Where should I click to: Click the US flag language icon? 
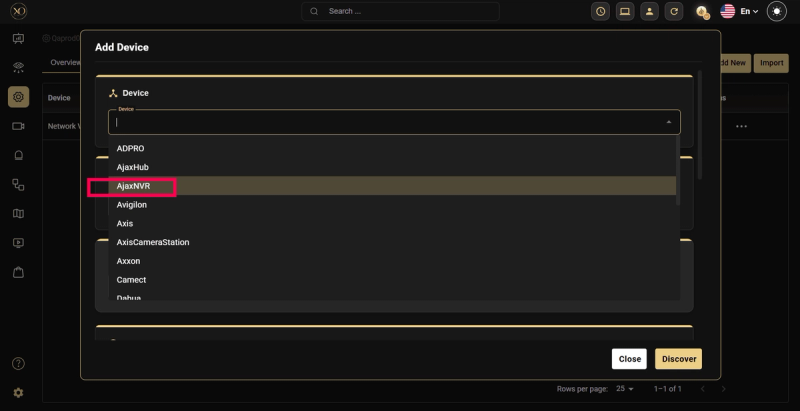pyautogui.click(x=728, y=11)
